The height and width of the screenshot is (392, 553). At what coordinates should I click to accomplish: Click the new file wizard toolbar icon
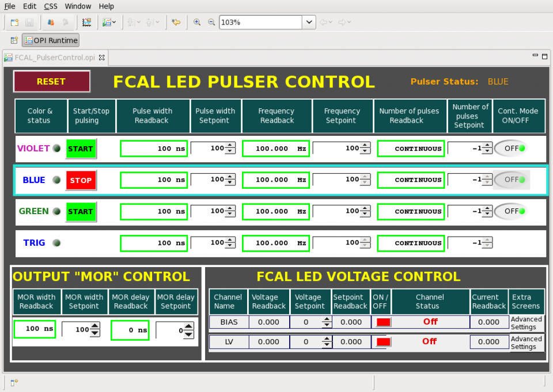[14, 22]
